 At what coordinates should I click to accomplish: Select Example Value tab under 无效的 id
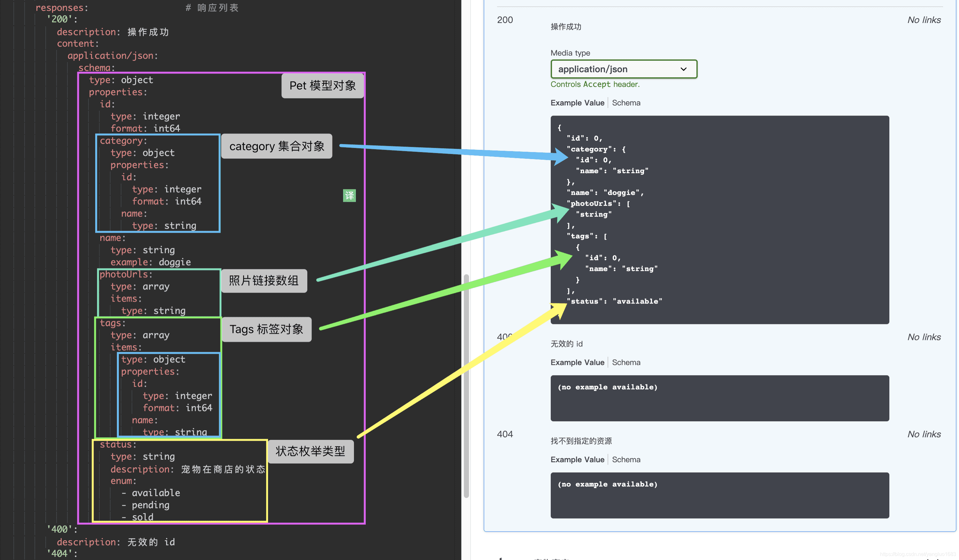577,362
